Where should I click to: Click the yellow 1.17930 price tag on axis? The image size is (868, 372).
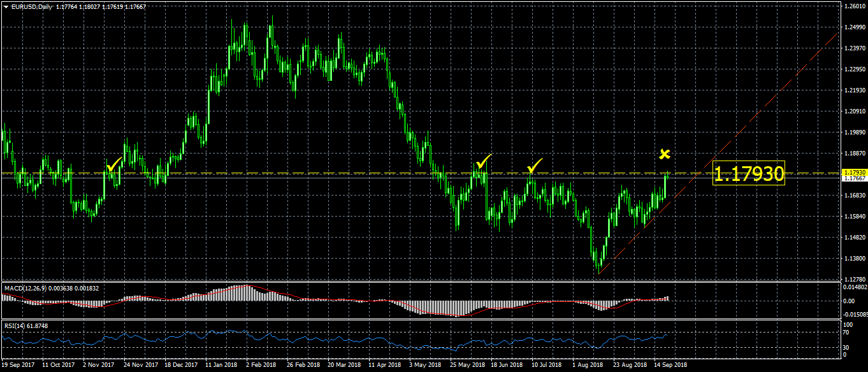point(854,173)
